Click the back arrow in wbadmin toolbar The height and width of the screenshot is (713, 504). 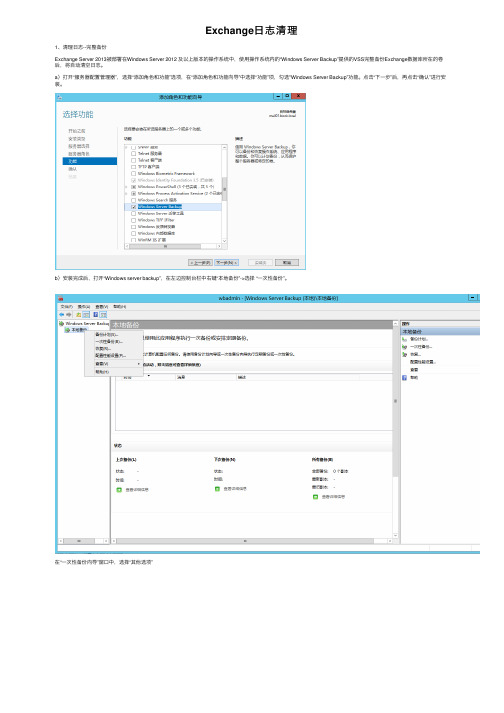61,315
